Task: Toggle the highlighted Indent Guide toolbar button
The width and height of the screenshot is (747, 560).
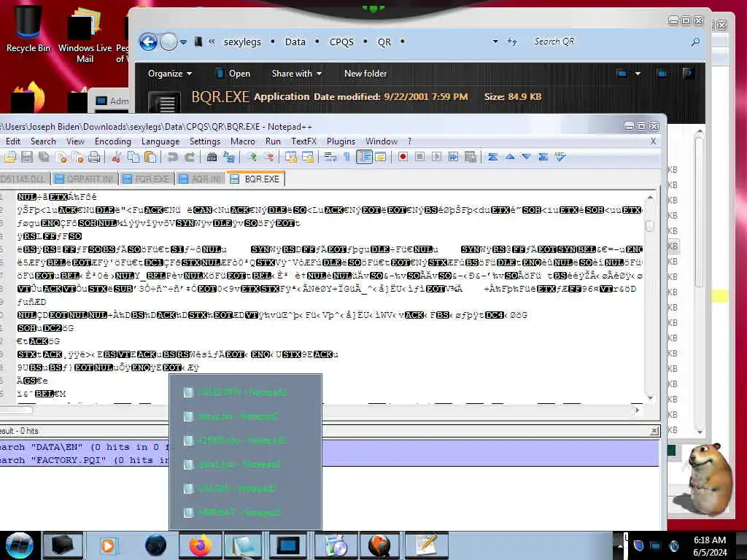Action: (x=365, y=157)
